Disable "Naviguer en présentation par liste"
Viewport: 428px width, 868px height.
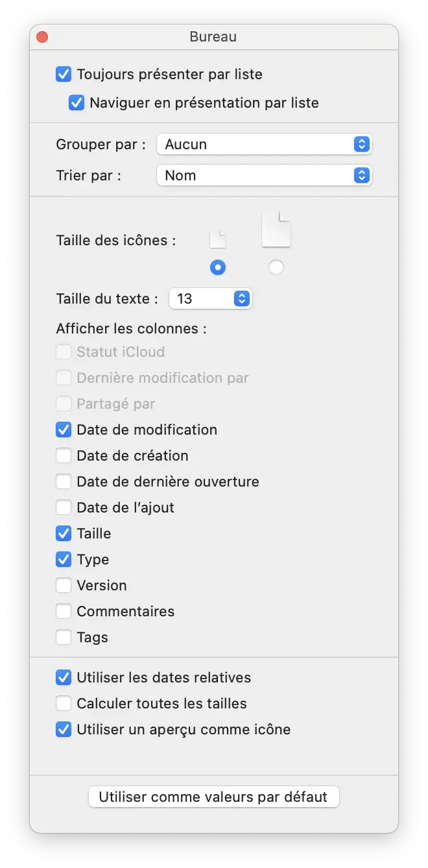tap(77, 102)
